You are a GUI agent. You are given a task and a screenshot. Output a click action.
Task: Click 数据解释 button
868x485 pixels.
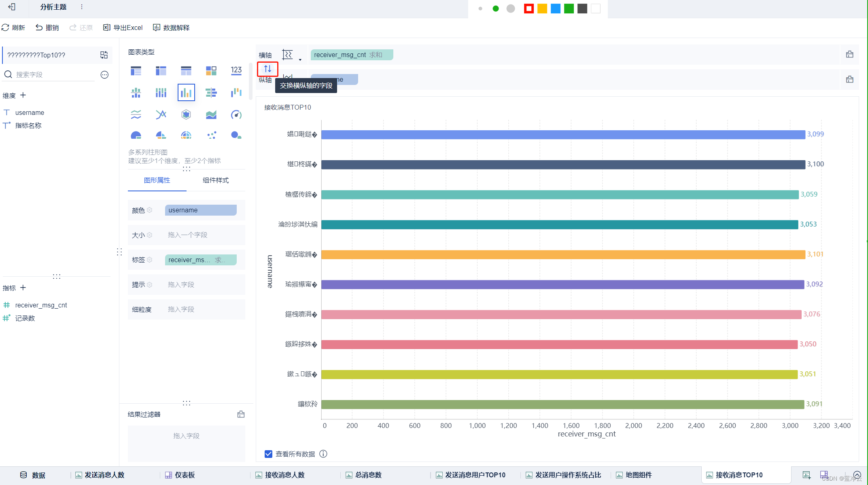pyautogui.click(x=172, y=28)
